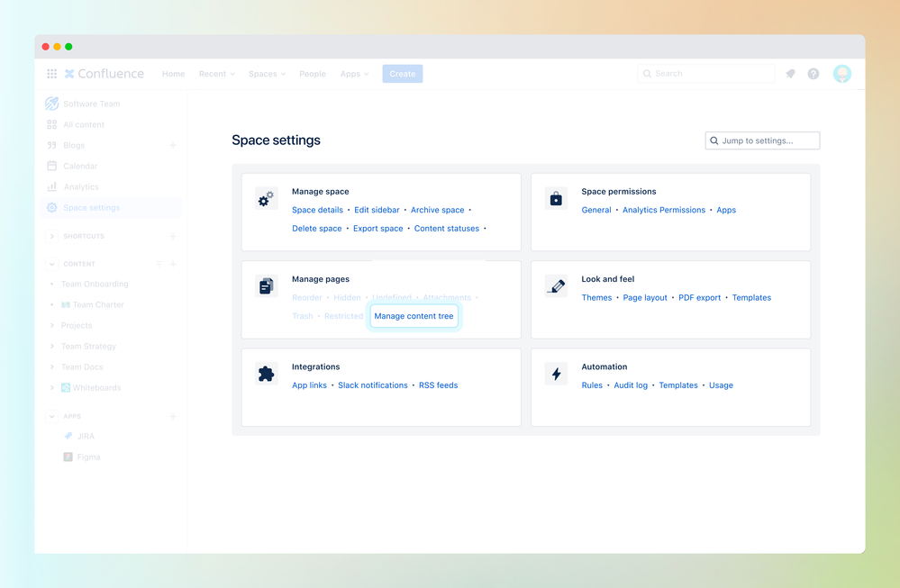Add content with the CONTENT plus icon
The image size is (900, 588).
(x=173, y=264)
